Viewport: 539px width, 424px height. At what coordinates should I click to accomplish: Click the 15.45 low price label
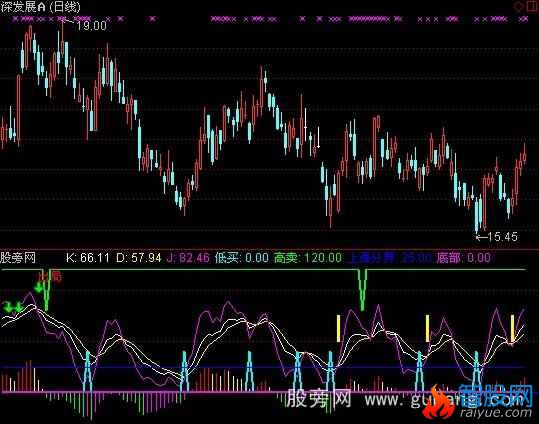point(502,237)
